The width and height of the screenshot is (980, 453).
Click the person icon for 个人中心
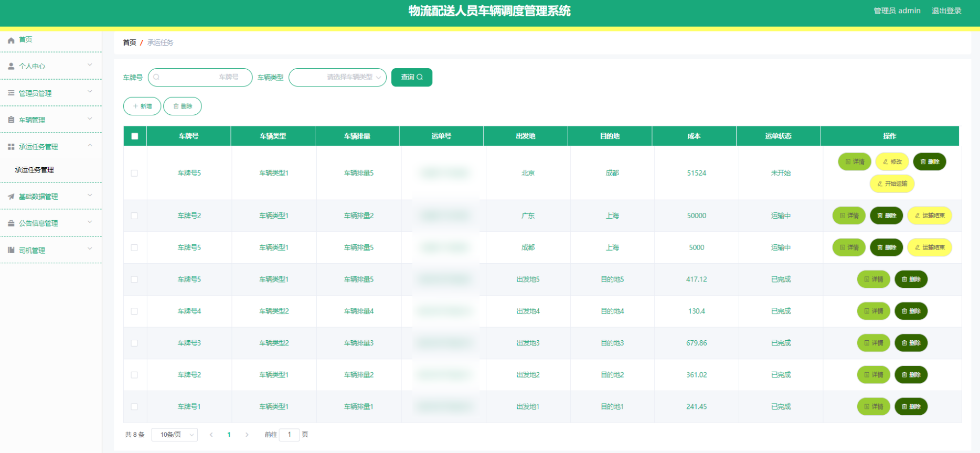pos(11,67)
